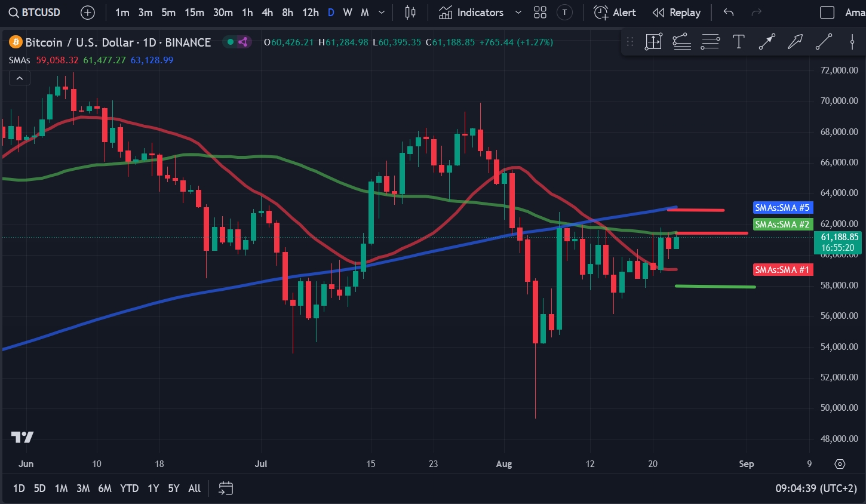
Task: Open the indicator templates grid icon
Action: tap(540, 13)
